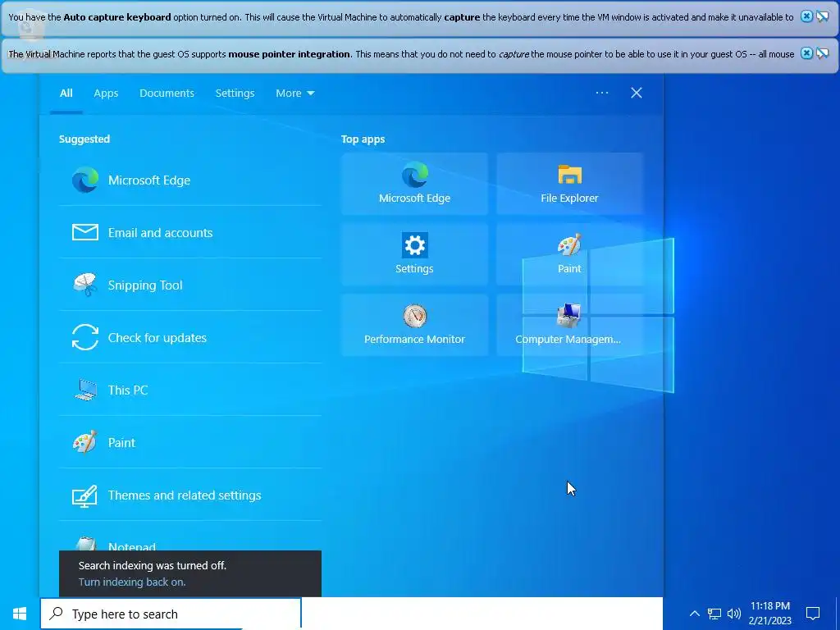This screenshot has height=630, width=840.
Task: Open Microsoft Edge from Suggested list
Action: [190, 180]
